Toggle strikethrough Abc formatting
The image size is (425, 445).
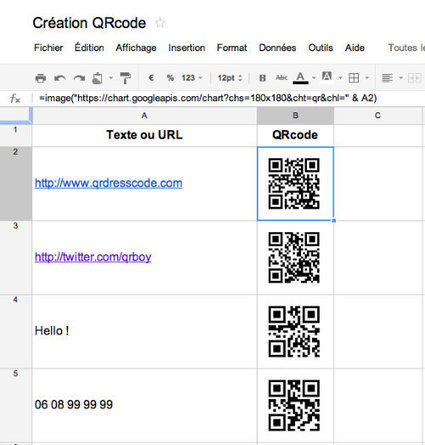(x=281, y=78)
